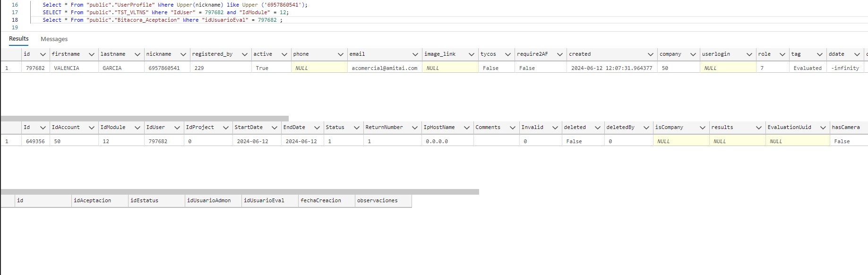The width and height of the screenshot is (868, 275).
Task: Expand the EvaluationUuid column dropdown arrow
Action: pos(823,128)
